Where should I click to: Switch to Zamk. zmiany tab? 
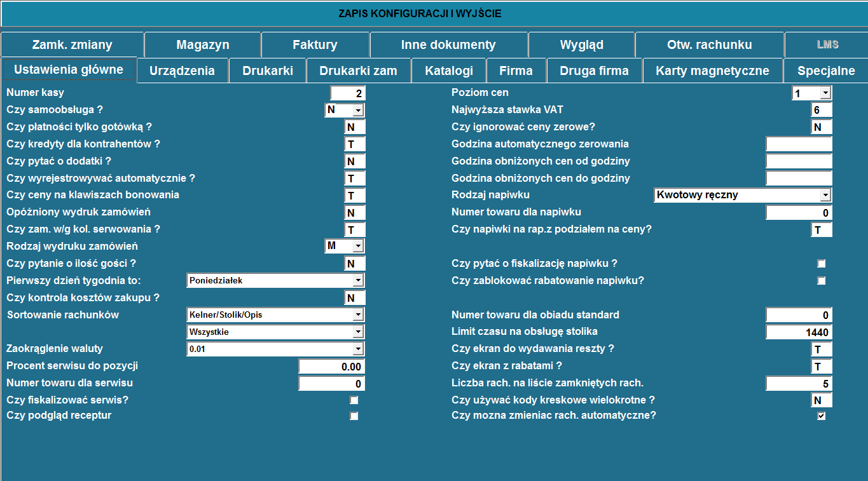[72, 44]
